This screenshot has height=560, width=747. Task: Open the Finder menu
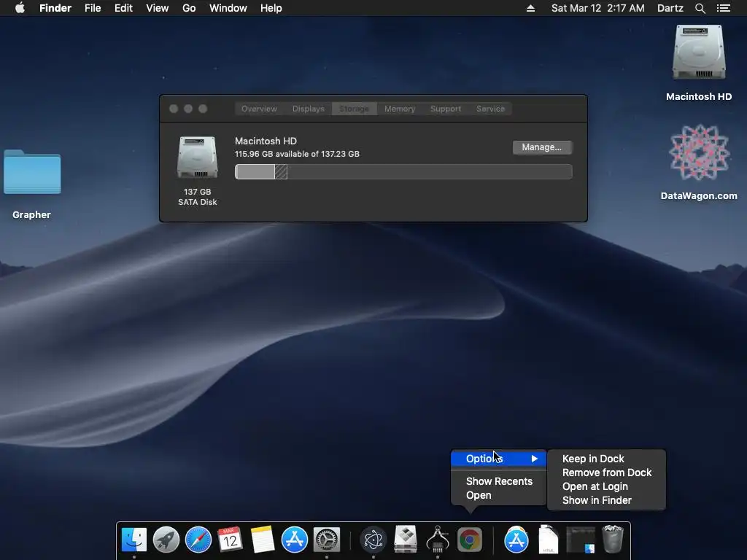click(55, 8)
